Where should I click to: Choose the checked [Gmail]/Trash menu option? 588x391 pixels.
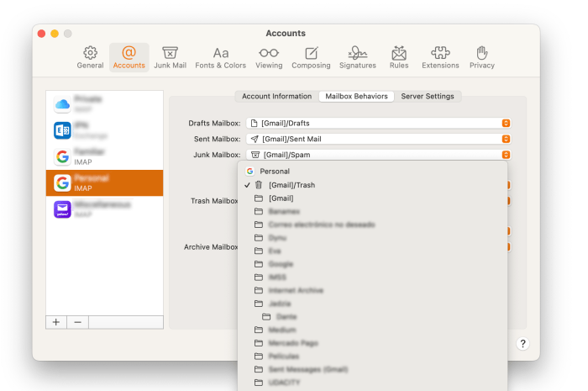[x=291, y=185]
